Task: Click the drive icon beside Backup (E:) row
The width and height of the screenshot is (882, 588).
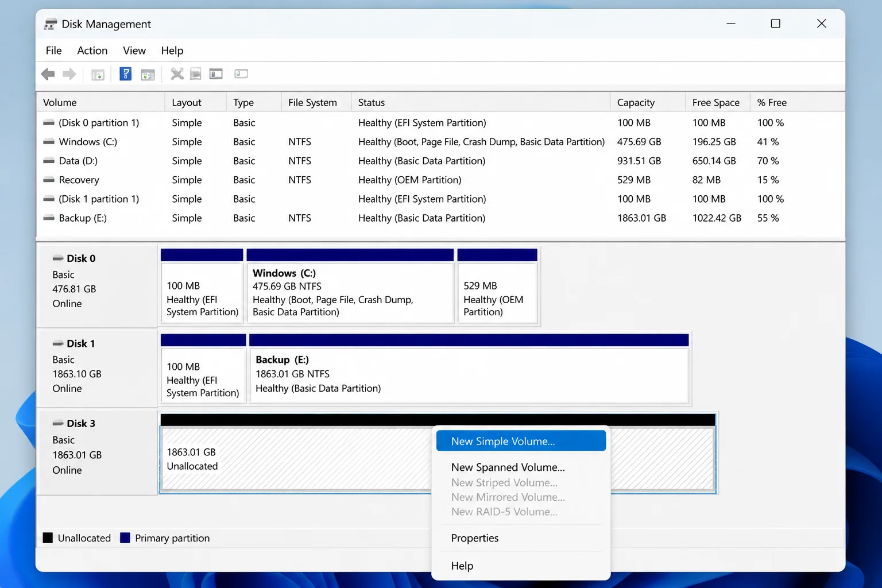Action: 49,218
